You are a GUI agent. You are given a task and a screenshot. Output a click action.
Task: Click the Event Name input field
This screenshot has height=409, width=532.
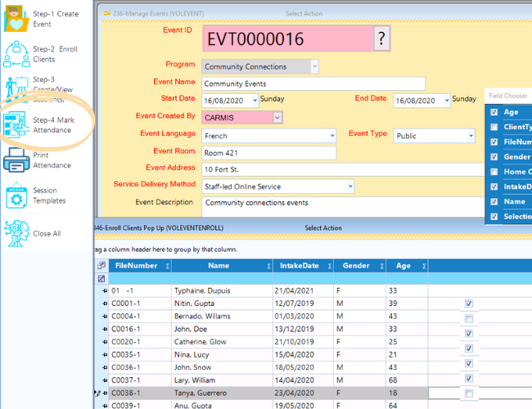click(313, 83)
